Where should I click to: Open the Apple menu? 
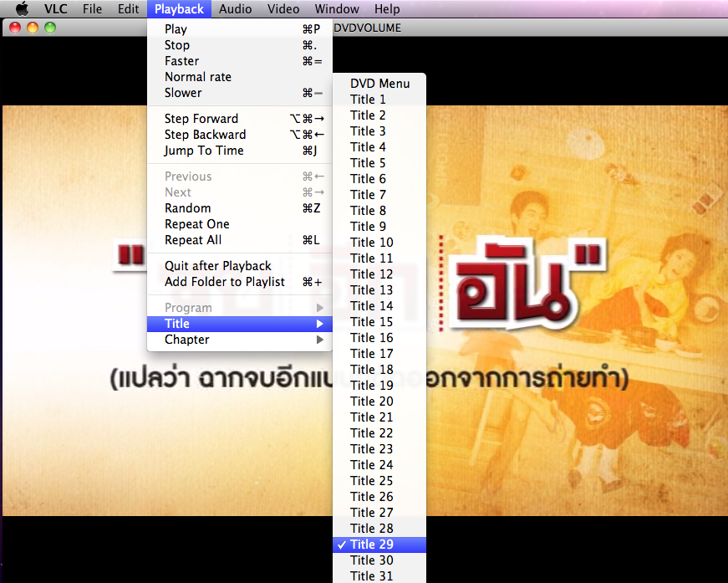click(x=22, y=9)
